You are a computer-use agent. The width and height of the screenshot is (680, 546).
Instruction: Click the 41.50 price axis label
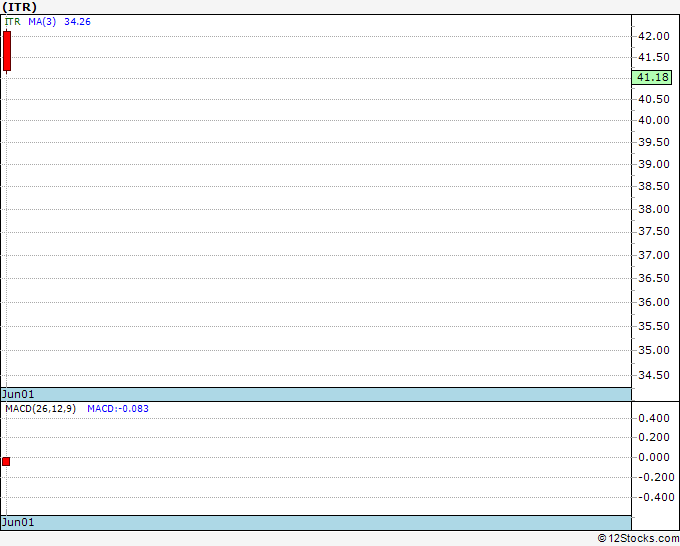654,57
